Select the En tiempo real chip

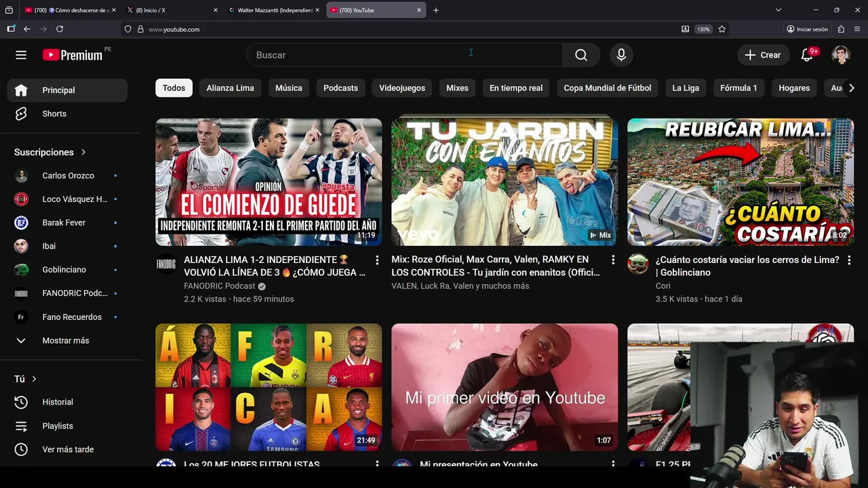click(516, 88)
